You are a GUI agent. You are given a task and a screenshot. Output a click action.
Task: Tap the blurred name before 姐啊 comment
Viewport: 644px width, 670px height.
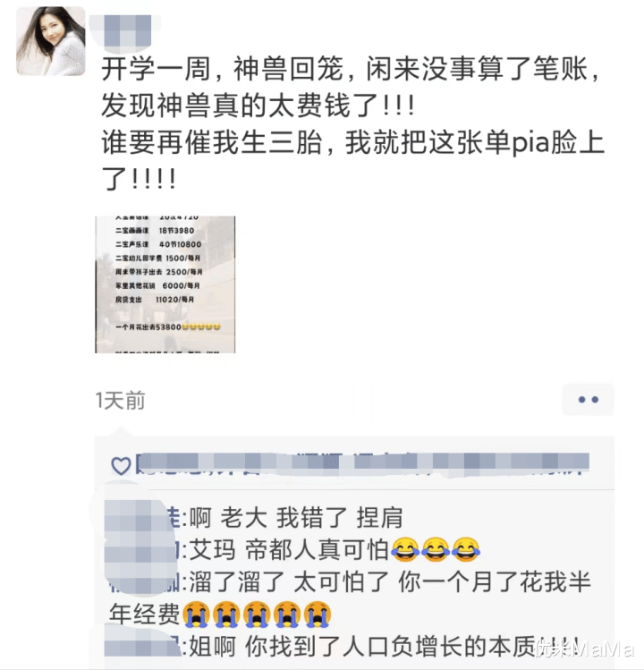[x=142, y=645]
